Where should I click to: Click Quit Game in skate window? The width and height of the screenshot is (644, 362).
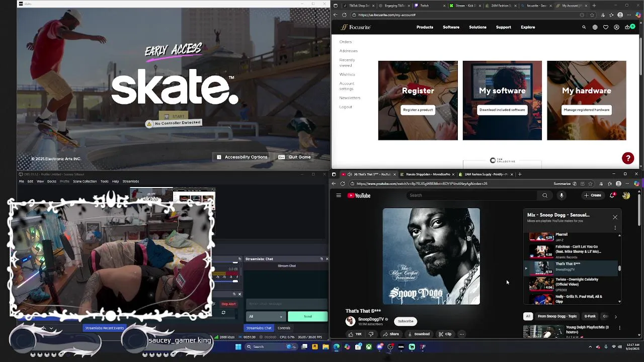[x=294, y=157]
